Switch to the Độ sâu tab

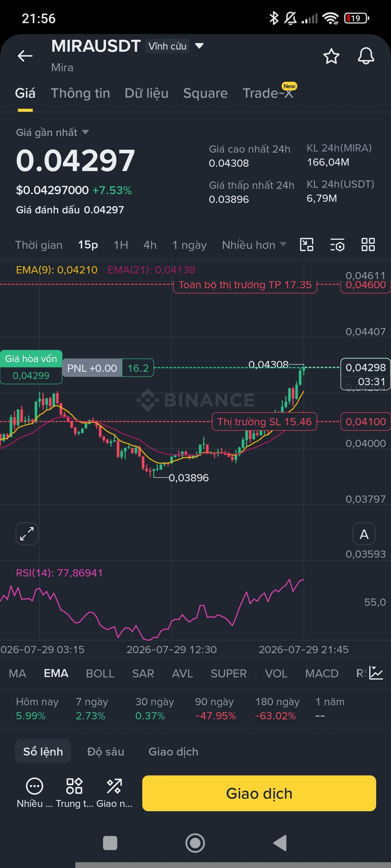click(x=106, y=752)
